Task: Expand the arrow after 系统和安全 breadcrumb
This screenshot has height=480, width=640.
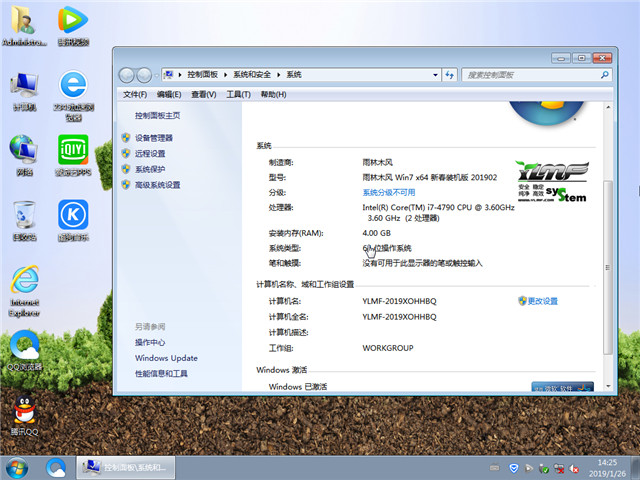Action: pyautogui.click(x=278, y=75)
